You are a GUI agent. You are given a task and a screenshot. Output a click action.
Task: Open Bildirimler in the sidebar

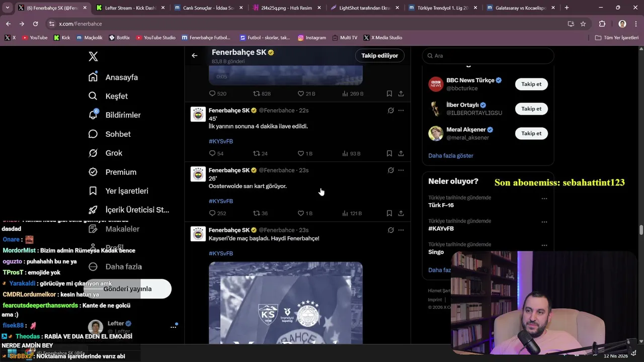point(115,115)
